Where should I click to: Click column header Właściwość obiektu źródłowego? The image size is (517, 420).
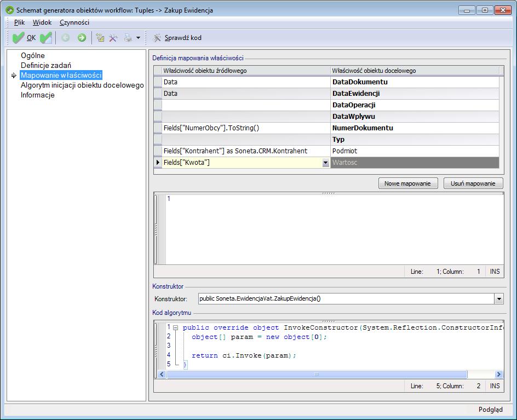point(246,71)
